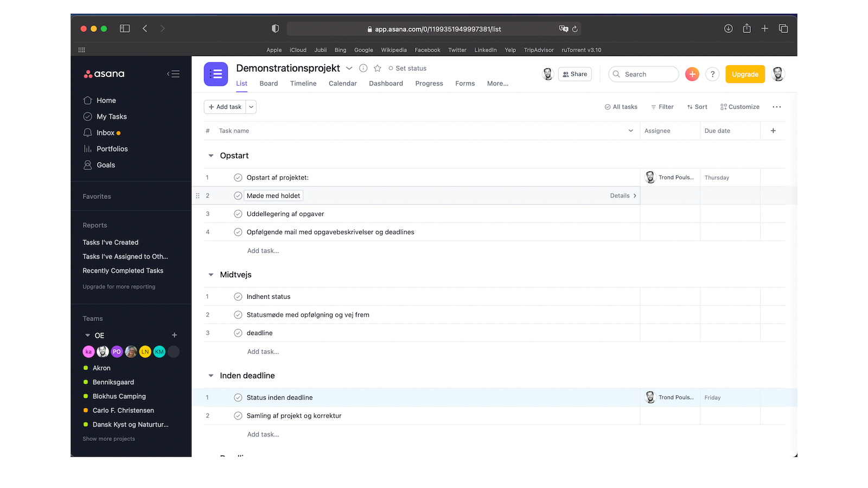Mark 'Møde med holdet' as complete
The image size is (868, 488).
pyautogui.click(x=238, y=195)
